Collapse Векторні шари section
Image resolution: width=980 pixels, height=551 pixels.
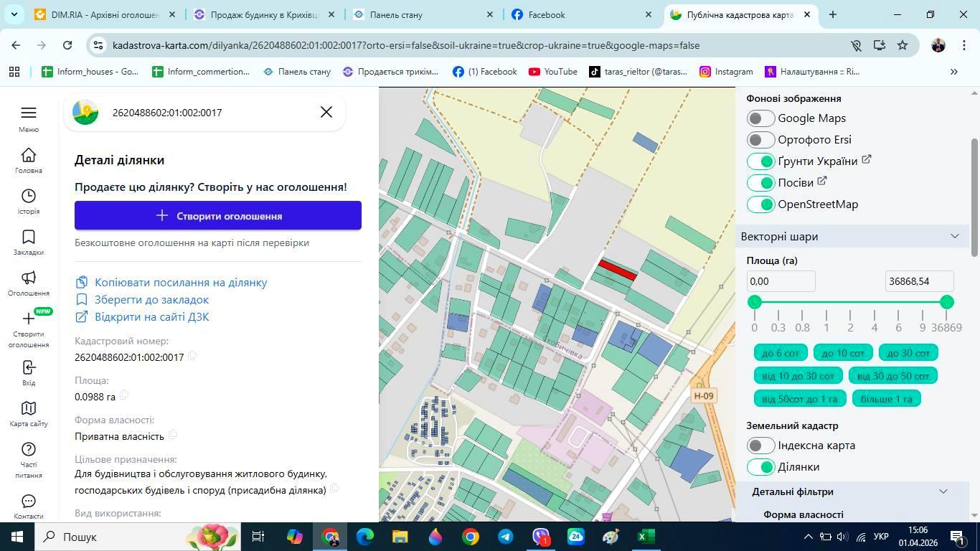[x=853, y=236]
